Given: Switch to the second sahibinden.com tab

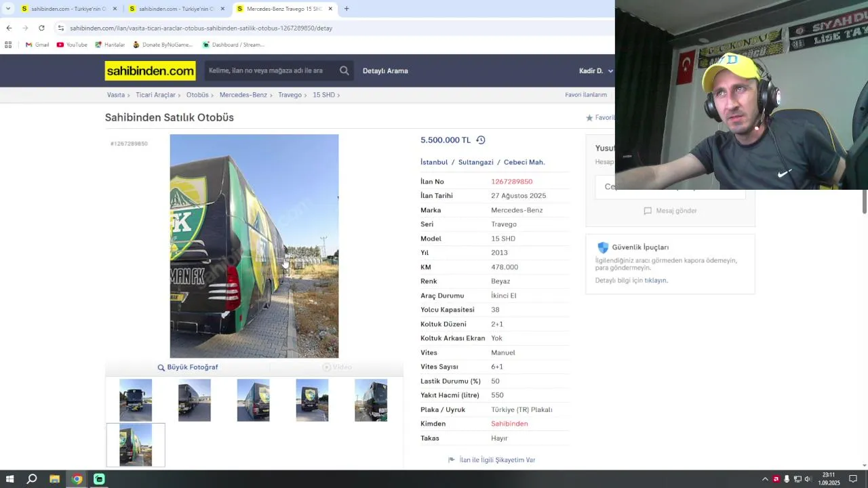Looking at the screenshot, I should click(177, 9).
